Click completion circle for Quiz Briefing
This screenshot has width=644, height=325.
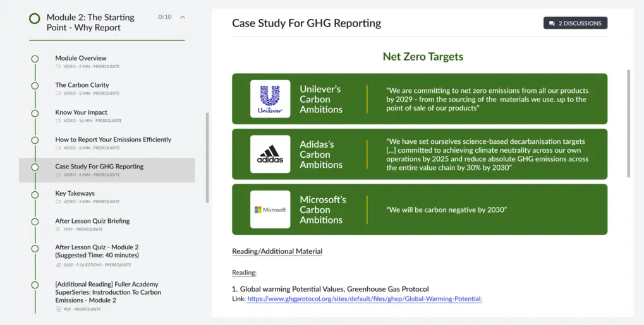35,222
